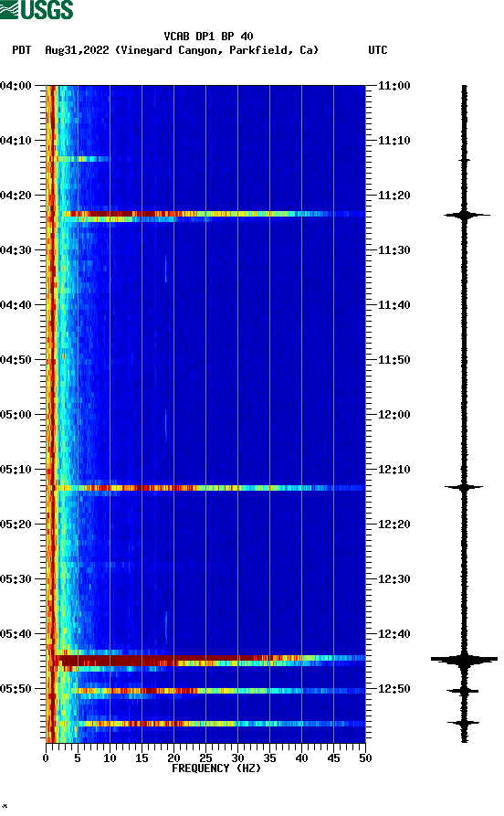The width and height of the screenshot is (504, 816).
Task: Click the 12:10 UTC time label
Action: point(394,470)
